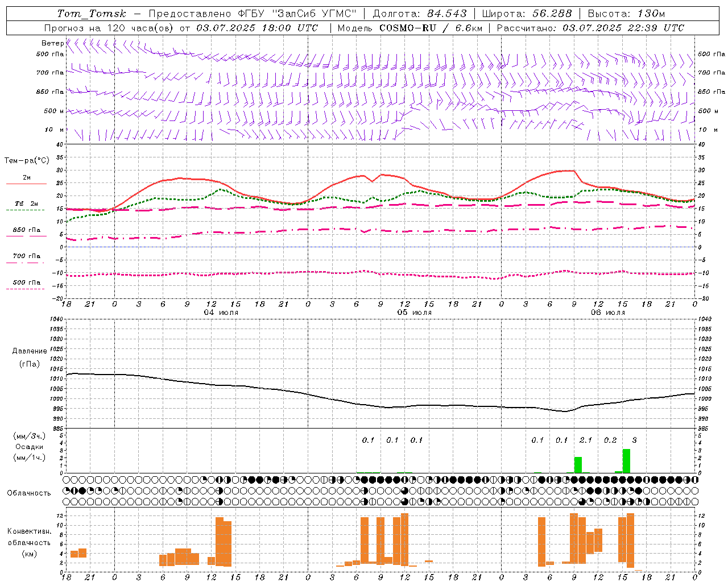
Task: Click the green precipitation bar below the 2.1 value
Action: pyautogui.click(x=578, y=464)
